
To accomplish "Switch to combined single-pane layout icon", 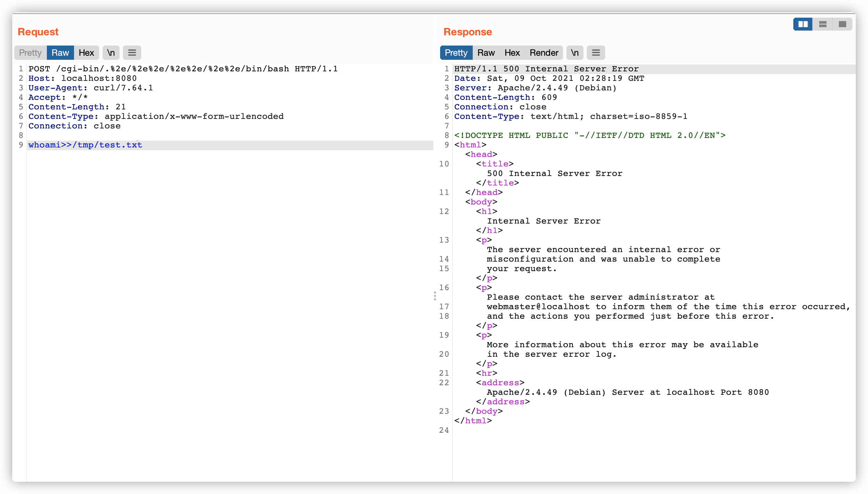I will (x=842, y=24).
